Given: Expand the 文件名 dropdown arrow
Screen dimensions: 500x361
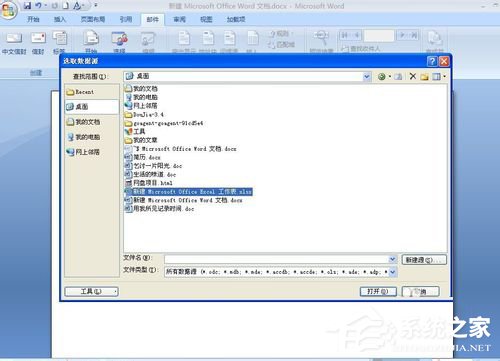Looking at the screenshot, I should point(392,259).
